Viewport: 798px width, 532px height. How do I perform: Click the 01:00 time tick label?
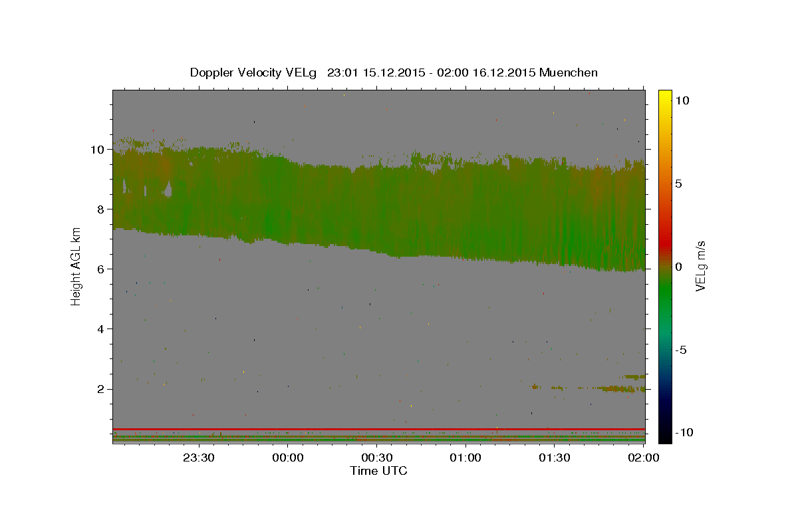coord(465,458)
